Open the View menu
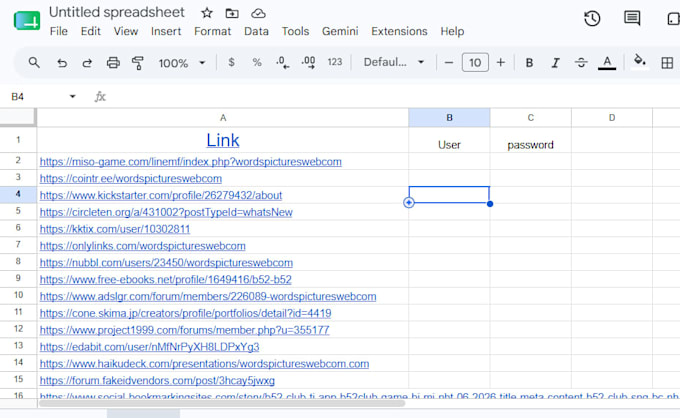680x418 pixels. click(x=126, y=31)
